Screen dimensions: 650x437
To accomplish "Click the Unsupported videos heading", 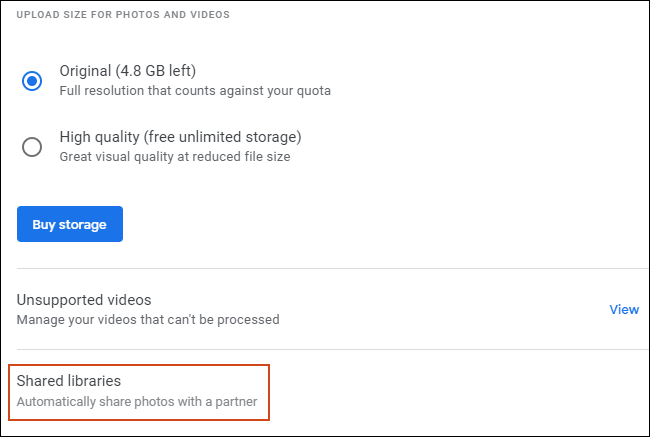I will point(84,299).
